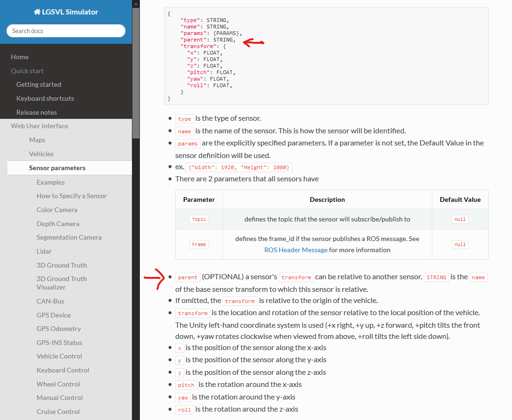Select Web User Interface section
This screenshot has width=512, height=420.
(40, 126)
